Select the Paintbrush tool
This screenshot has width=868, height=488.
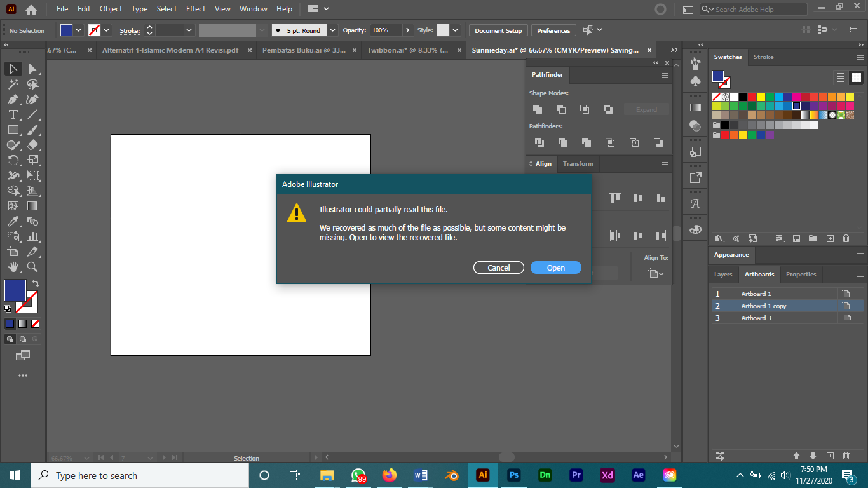(33, 130)
